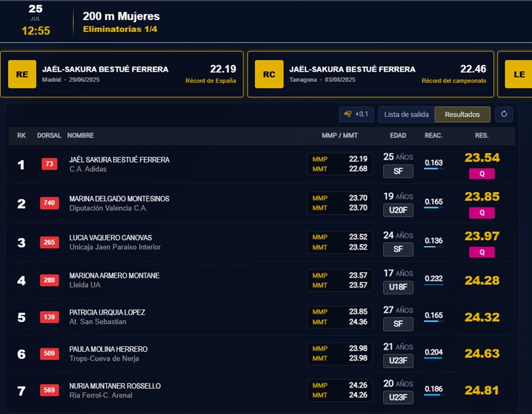Click dorsal 740 badge

[x=49, y=203]
